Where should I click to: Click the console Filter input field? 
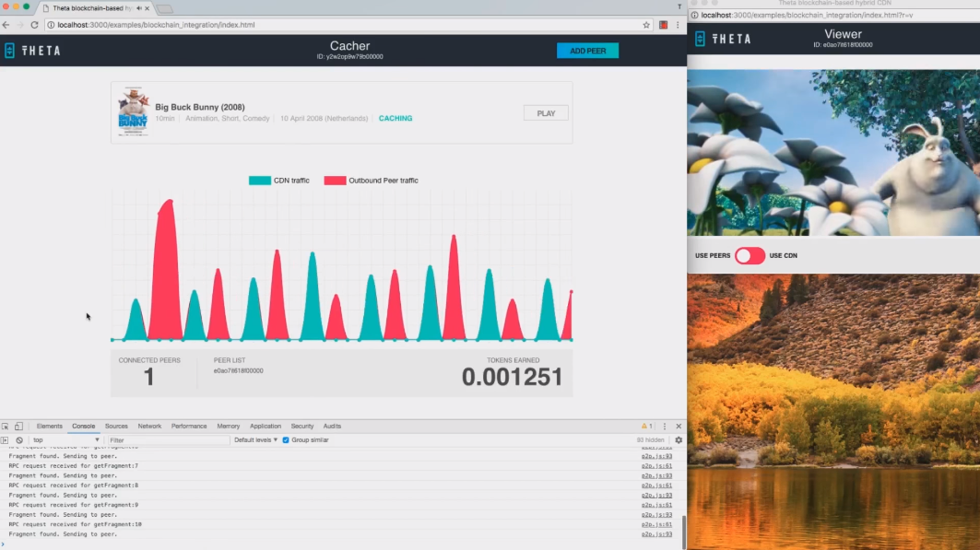click(168, 440)
